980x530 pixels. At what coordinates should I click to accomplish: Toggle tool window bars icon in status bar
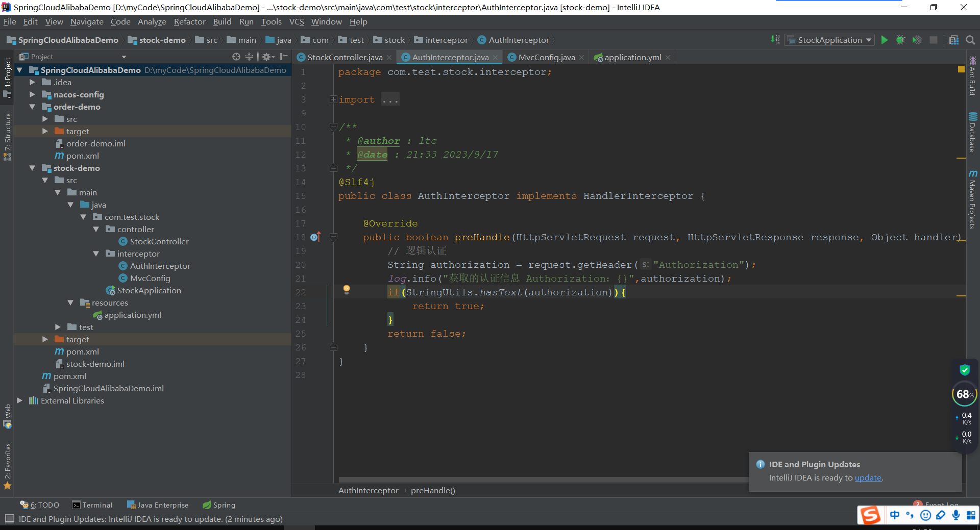9,519
